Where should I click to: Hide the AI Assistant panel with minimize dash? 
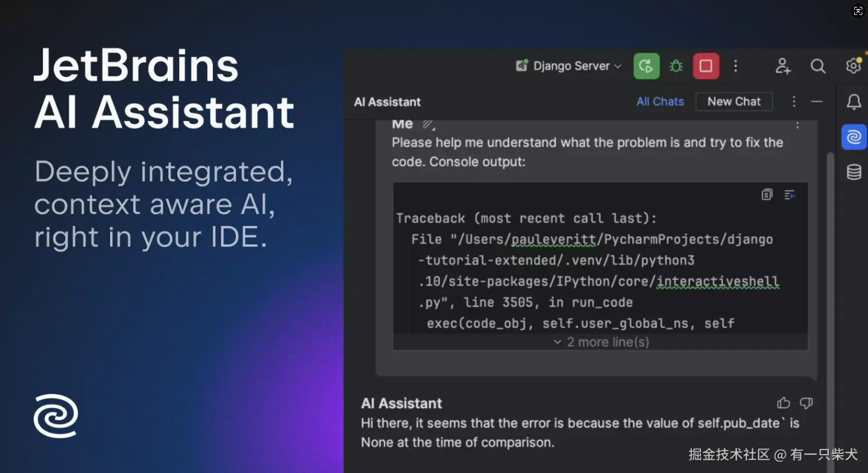(817, 101)
